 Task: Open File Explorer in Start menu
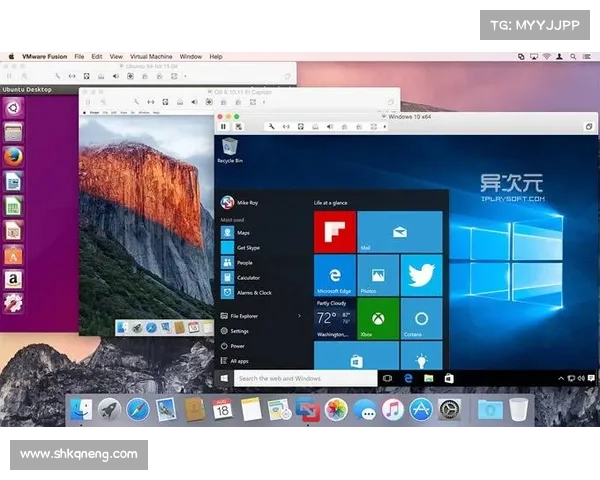click(239, 316)
